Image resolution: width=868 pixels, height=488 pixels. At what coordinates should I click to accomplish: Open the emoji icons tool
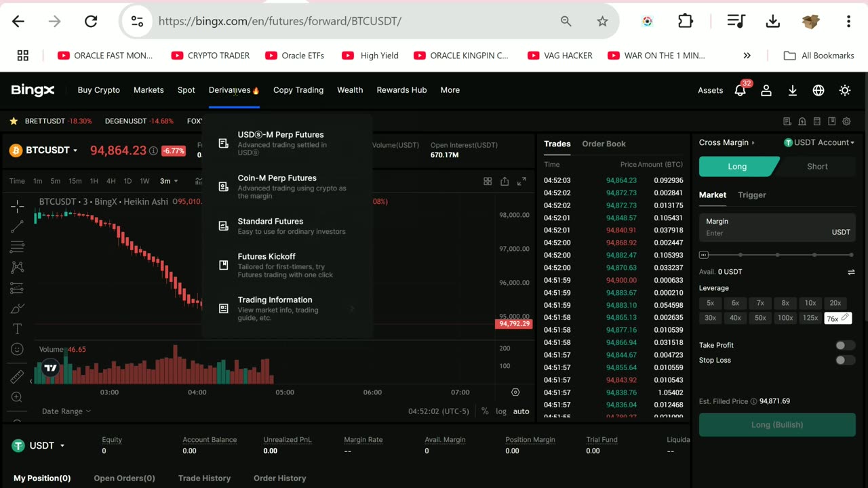click(18, 349)
